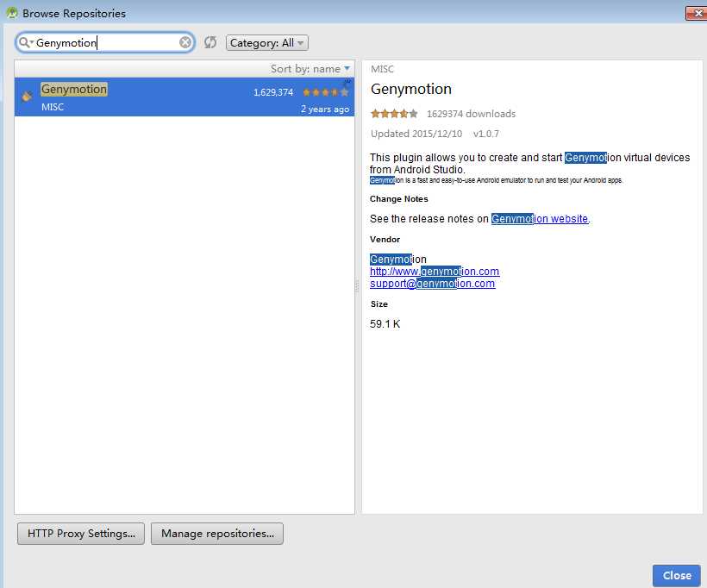The image size is (707, 588).
Task: Open the Sort by: name dropdown
Action: point(310,68)
